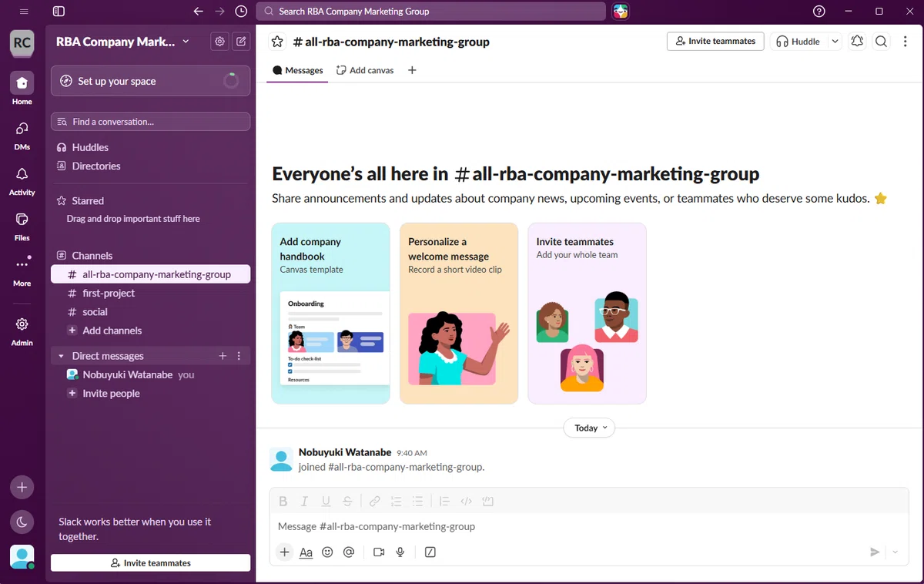Viewport: 924px width, 584px height.
Task: Switch to the Messages tab
Action: pos(298,70)
